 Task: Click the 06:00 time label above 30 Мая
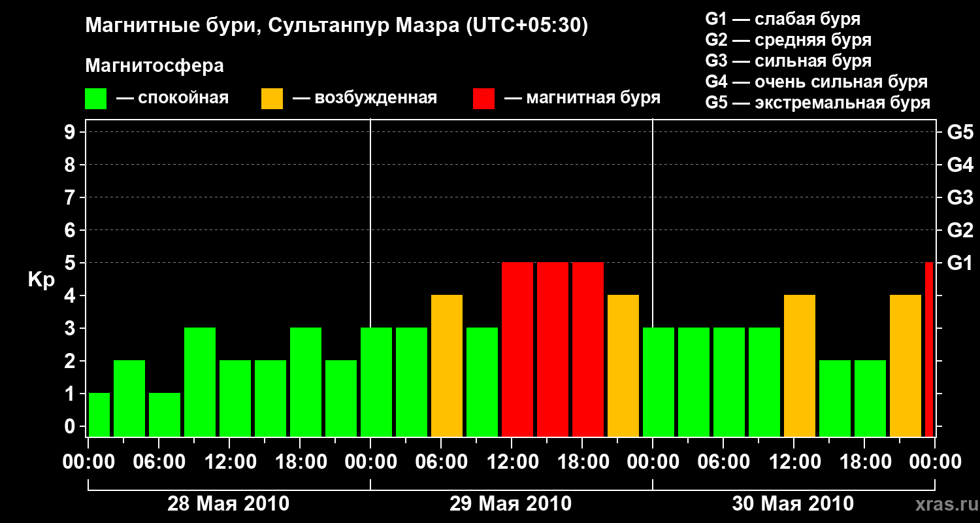723,462
